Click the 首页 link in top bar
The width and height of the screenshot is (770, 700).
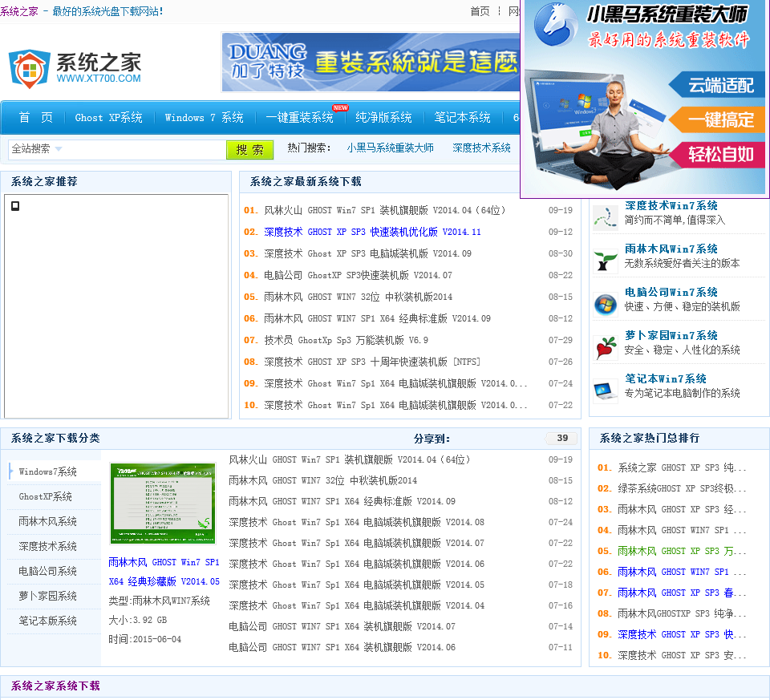pos(480,11)
